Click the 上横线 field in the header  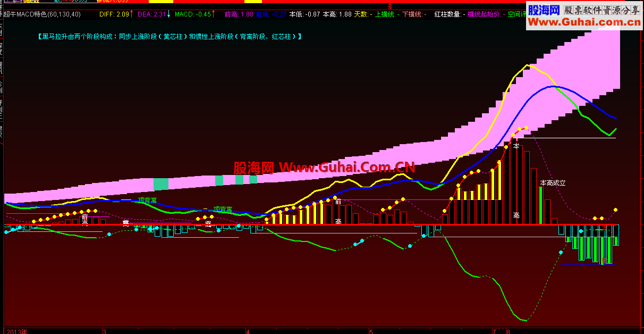click(387, 14)
